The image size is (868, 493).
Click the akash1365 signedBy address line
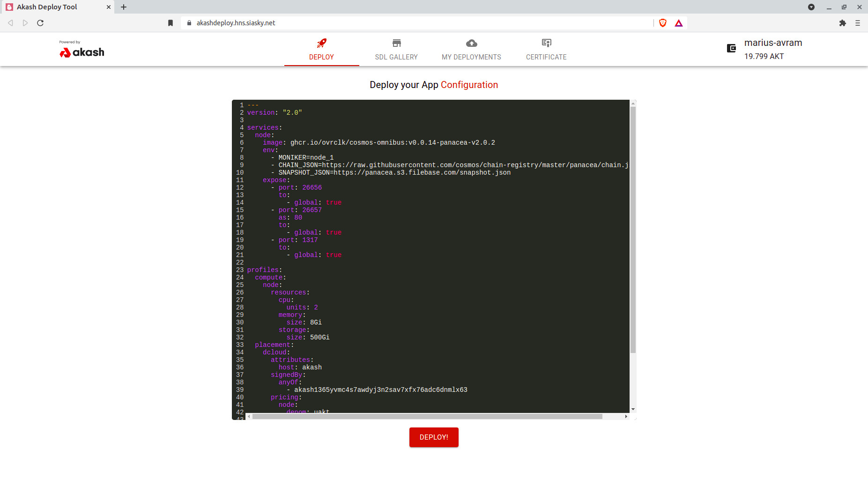[x=377, y=390]
